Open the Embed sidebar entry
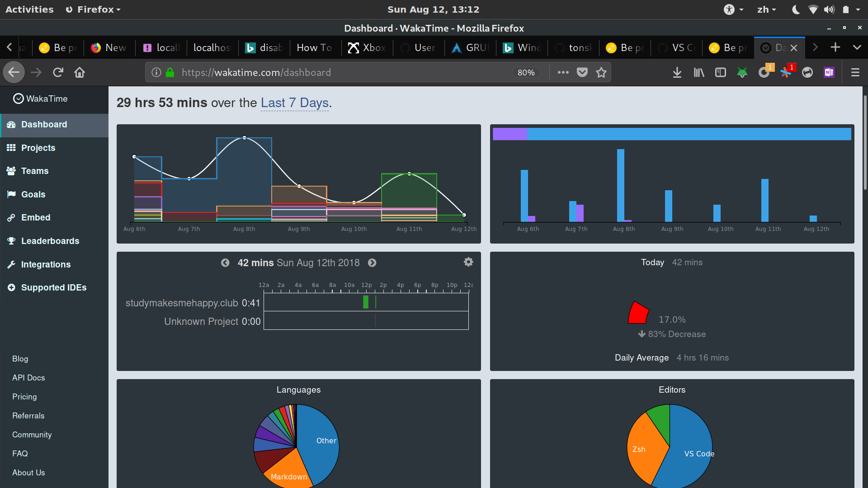 coord(54,217)
